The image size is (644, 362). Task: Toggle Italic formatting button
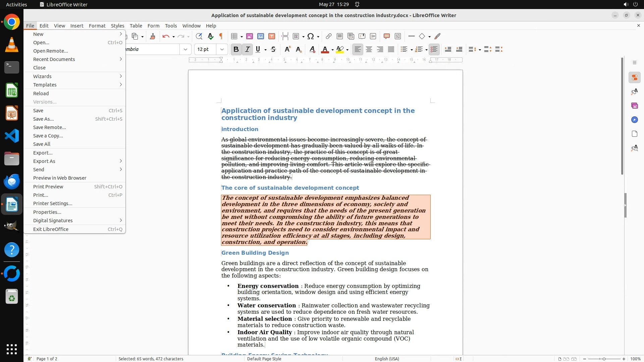pyautogui.click(x=247, y=50)
